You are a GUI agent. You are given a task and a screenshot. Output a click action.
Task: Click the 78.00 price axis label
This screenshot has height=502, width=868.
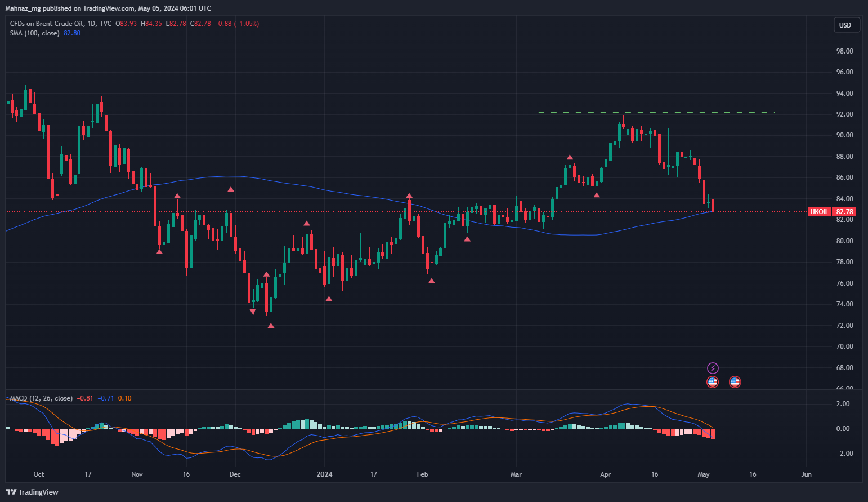tap(844, 262)
